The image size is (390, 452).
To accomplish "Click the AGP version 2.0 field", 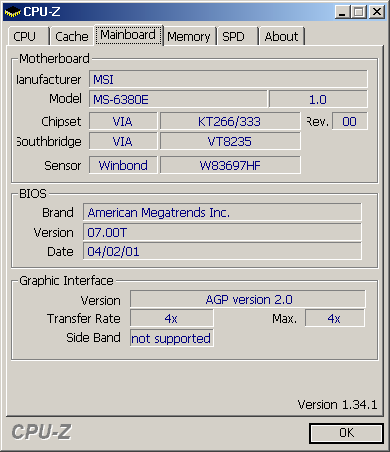I will pos(248,299).
